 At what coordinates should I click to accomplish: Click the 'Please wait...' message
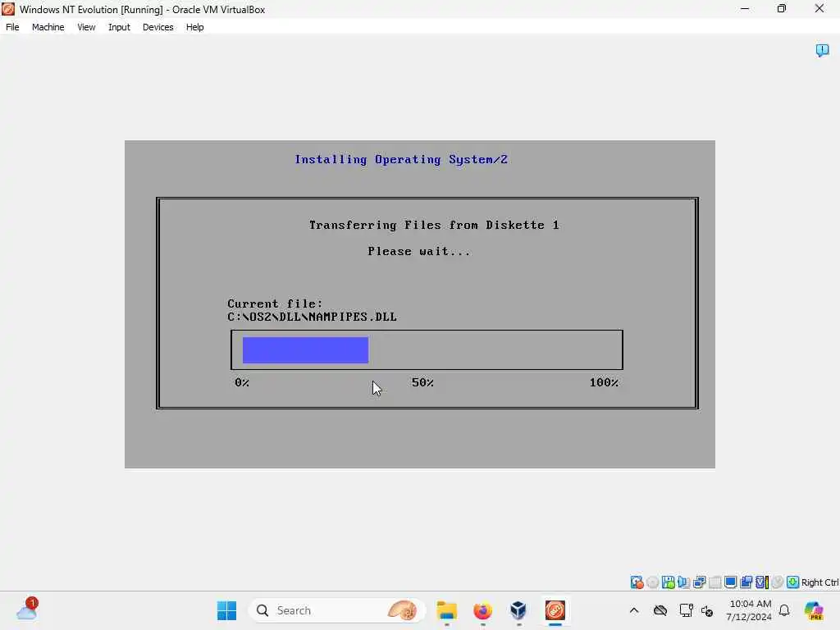pos(419,251)
